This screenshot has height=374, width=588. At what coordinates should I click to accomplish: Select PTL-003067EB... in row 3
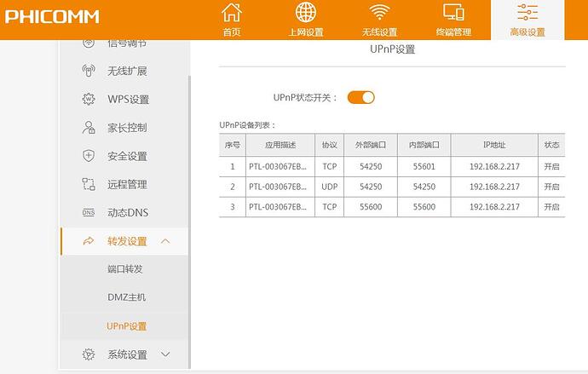point(278,207)
